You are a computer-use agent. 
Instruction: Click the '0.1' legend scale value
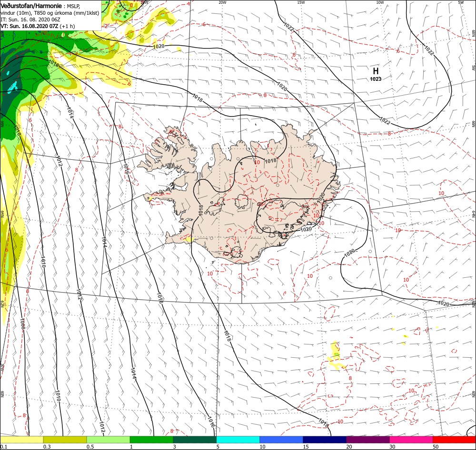click(x=4, y=447)
